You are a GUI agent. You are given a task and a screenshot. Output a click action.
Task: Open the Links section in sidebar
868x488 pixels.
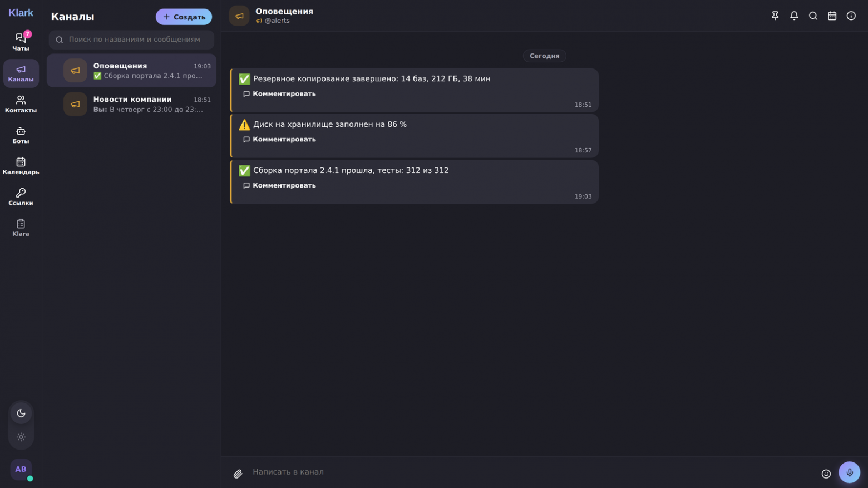pyautogui.click(x=21, y=197)
